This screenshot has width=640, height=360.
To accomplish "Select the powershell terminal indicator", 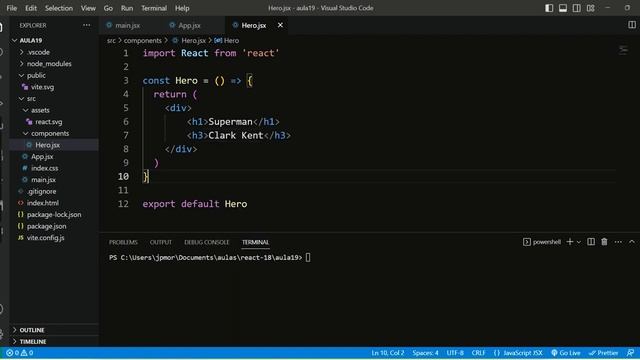I will click(x=542, y=242).
